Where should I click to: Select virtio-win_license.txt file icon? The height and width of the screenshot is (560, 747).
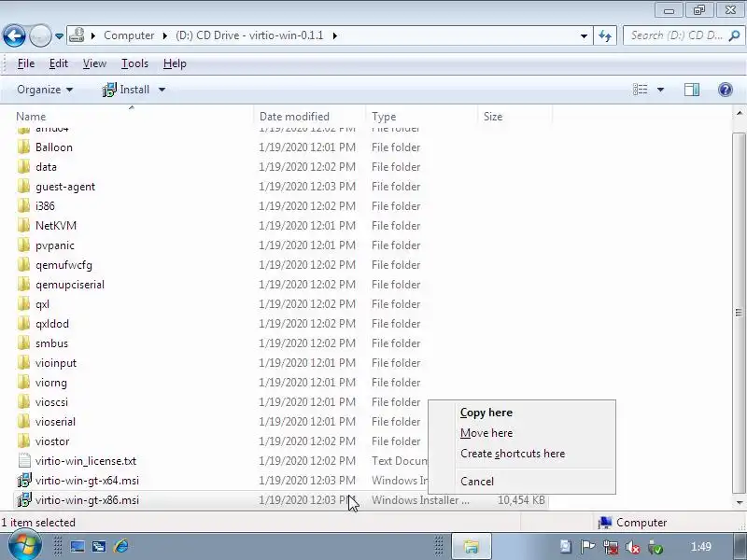tap(24, 460)
